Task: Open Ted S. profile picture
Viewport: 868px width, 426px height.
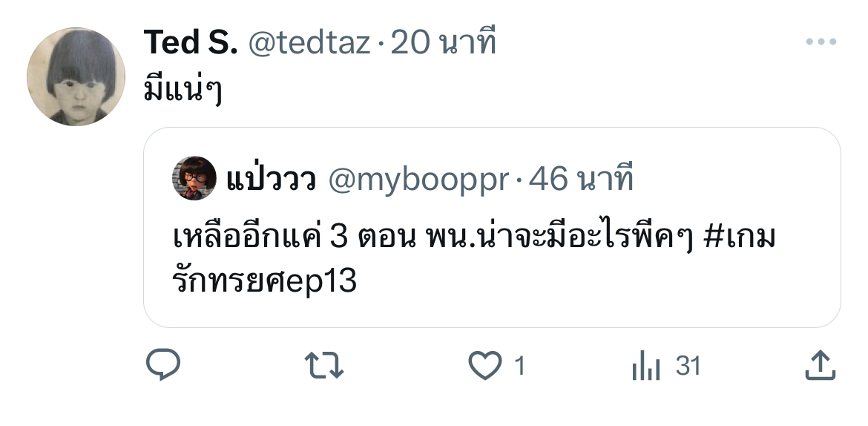Action: pyautogui.click(x=76, y=76)
